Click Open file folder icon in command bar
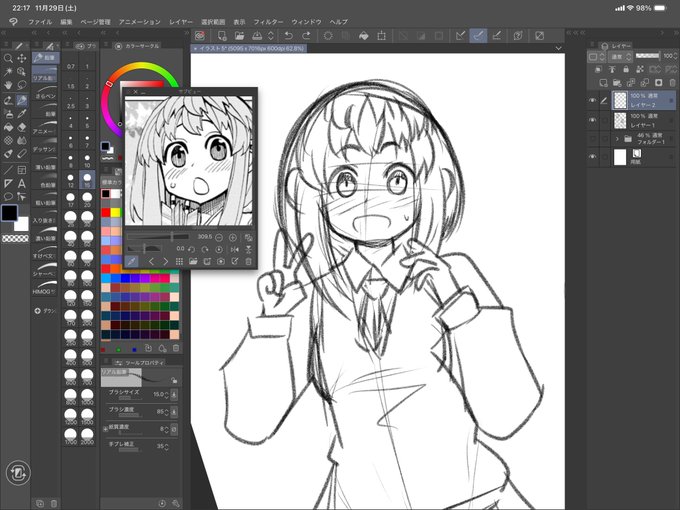Screen dimensions: 680x510 [239, 36]
